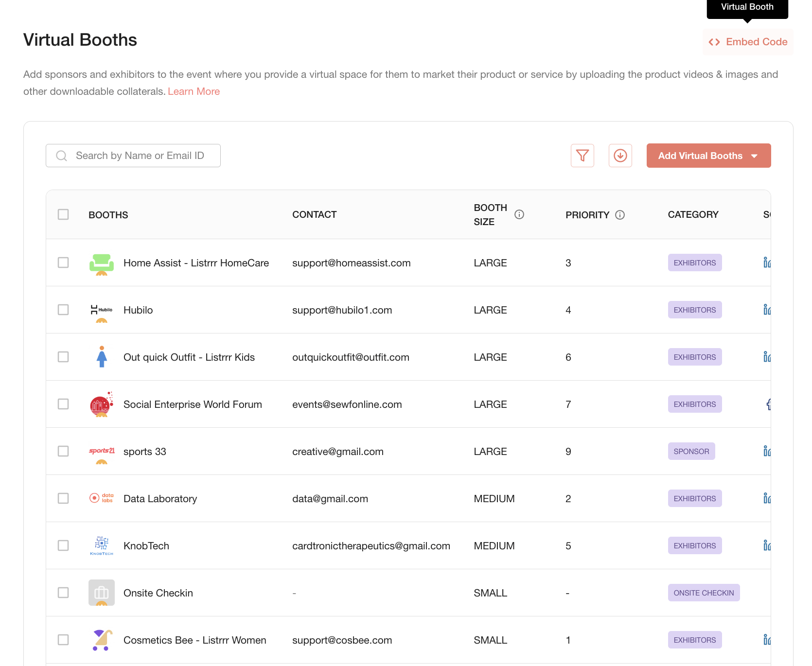Click the CONTACT column header

[x=315, y=214]
